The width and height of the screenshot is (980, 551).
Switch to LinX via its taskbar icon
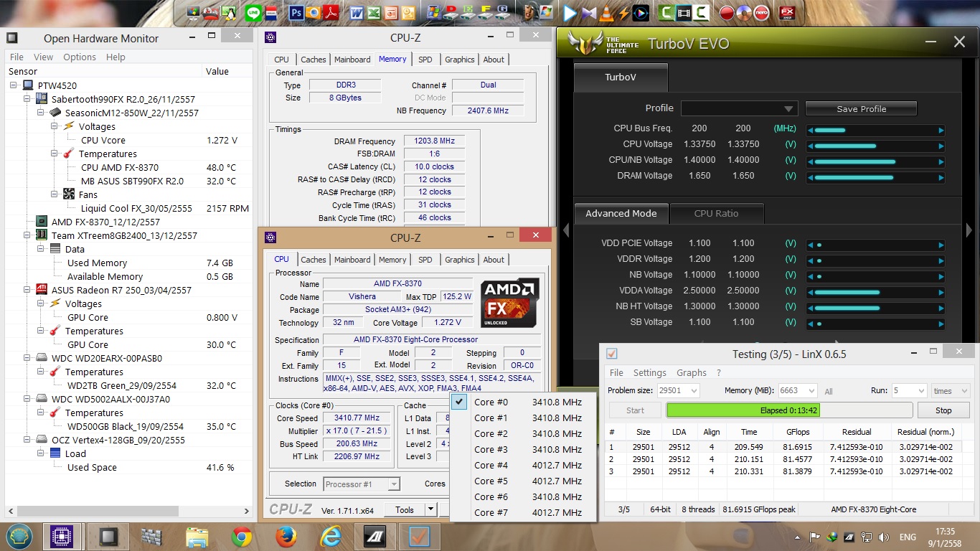point(419,536)
